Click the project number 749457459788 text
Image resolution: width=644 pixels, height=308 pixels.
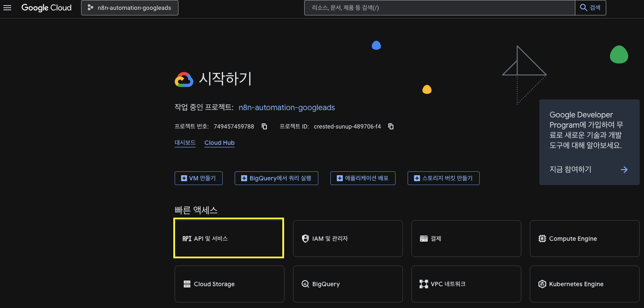(234, 126)
